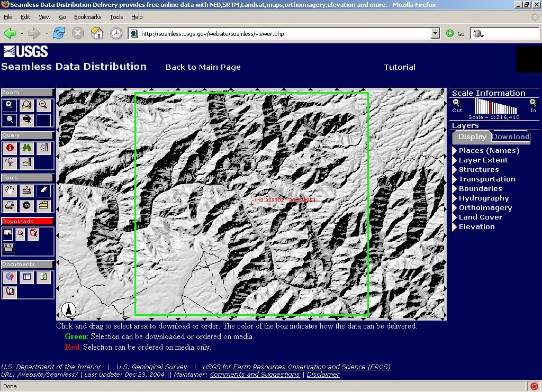Click the yellow stacked layers icon
Image resolution: width=542 pixels, height=392 pixels.
point(43,205)
